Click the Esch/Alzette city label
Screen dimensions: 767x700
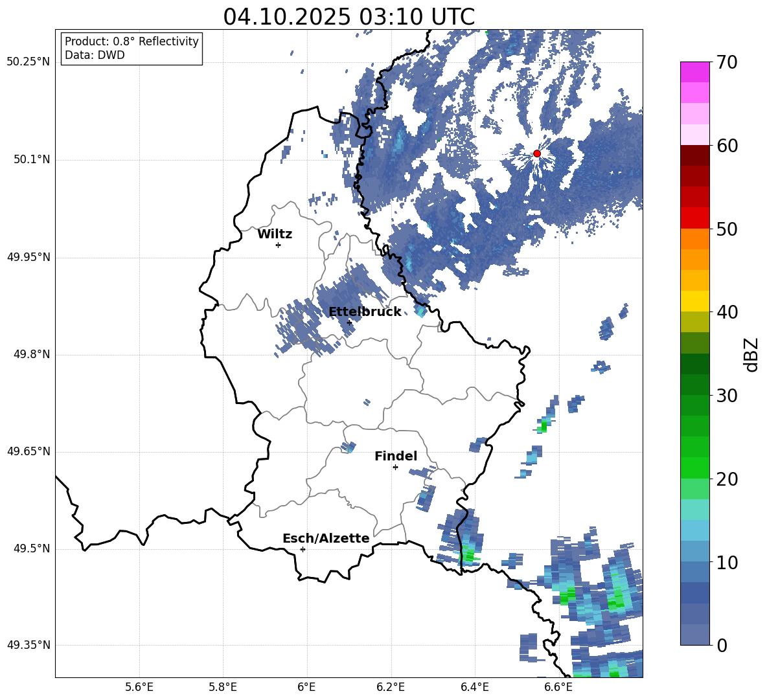pyautogui.click(x=326, y=538)
